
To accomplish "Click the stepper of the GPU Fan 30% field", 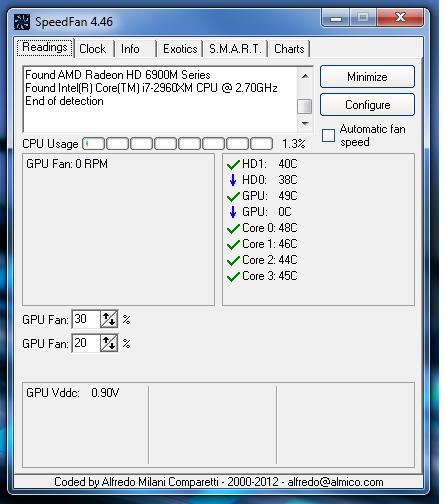I will [x=109, y=319].
